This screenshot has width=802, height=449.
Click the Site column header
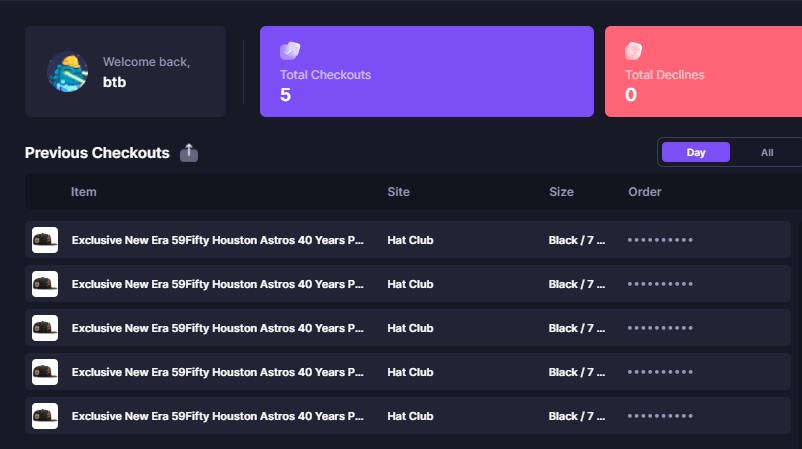click(398, 192)
